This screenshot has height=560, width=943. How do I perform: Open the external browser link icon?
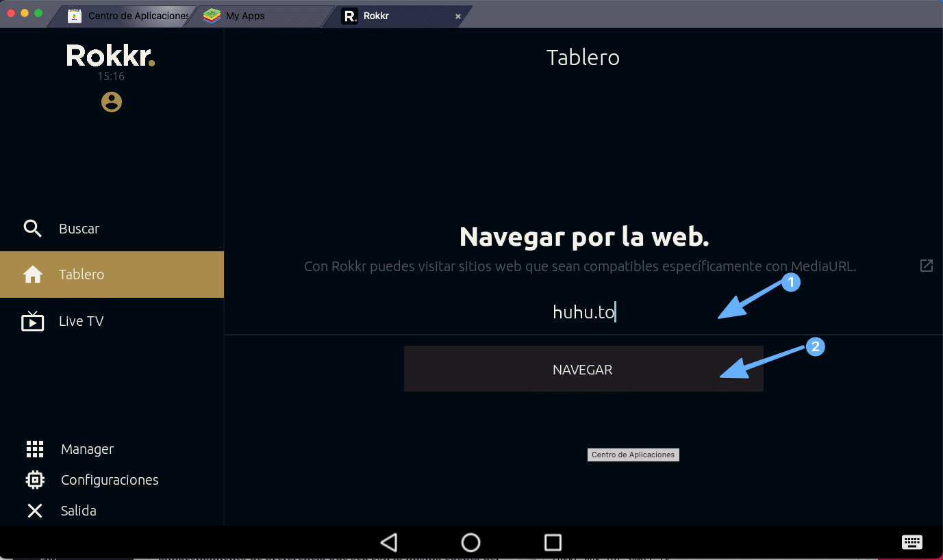[926, 266]
